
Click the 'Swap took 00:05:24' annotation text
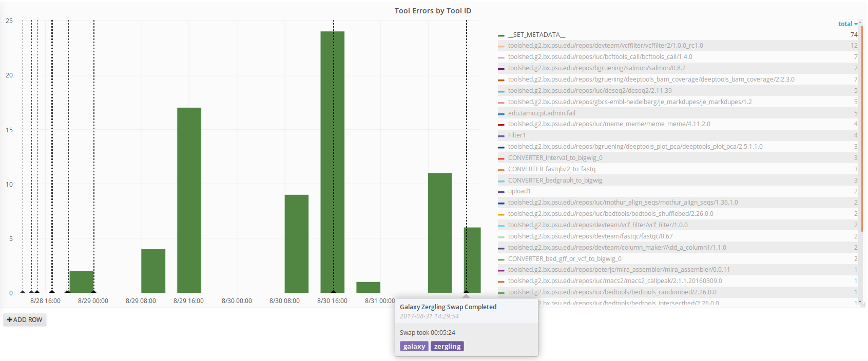428,333
